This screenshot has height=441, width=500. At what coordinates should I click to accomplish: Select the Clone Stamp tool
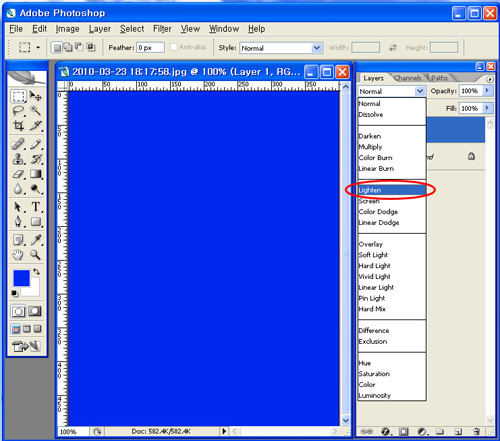18,159
